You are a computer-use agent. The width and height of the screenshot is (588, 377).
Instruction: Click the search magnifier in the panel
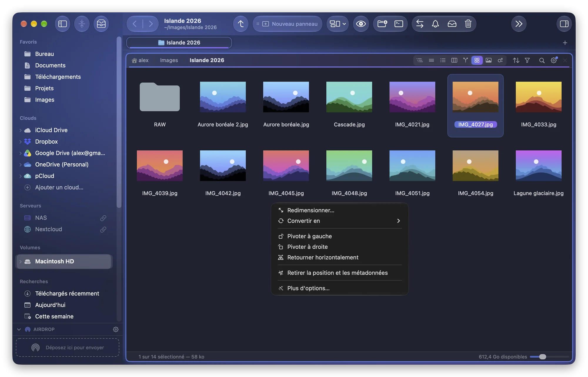542,60
